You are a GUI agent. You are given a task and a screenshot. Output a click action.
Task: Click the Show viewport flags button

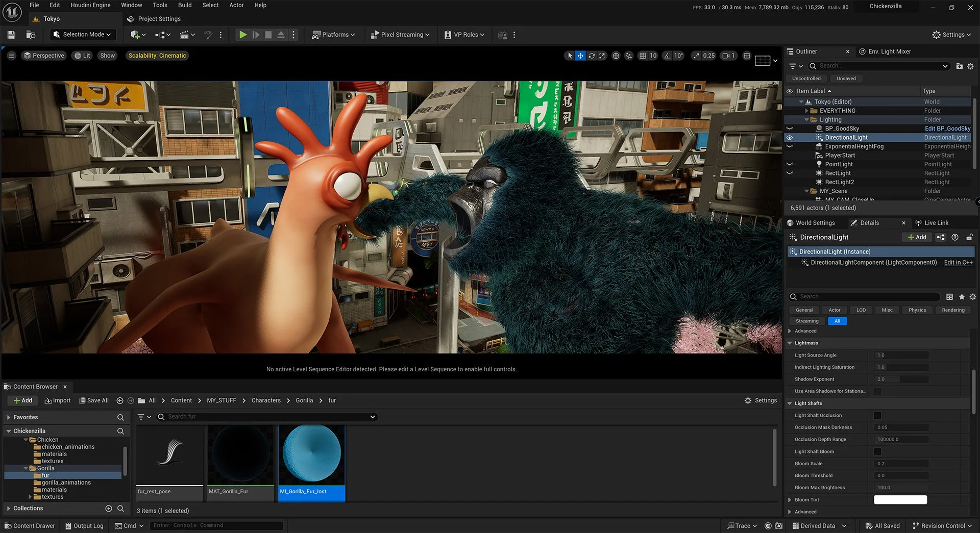click(108, 56)
